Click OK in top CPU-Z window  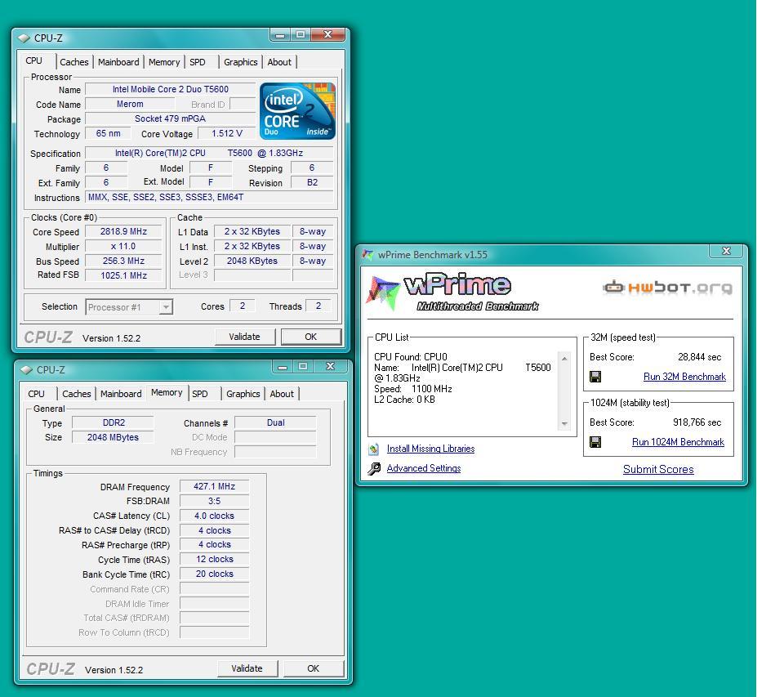coord(310,337)
